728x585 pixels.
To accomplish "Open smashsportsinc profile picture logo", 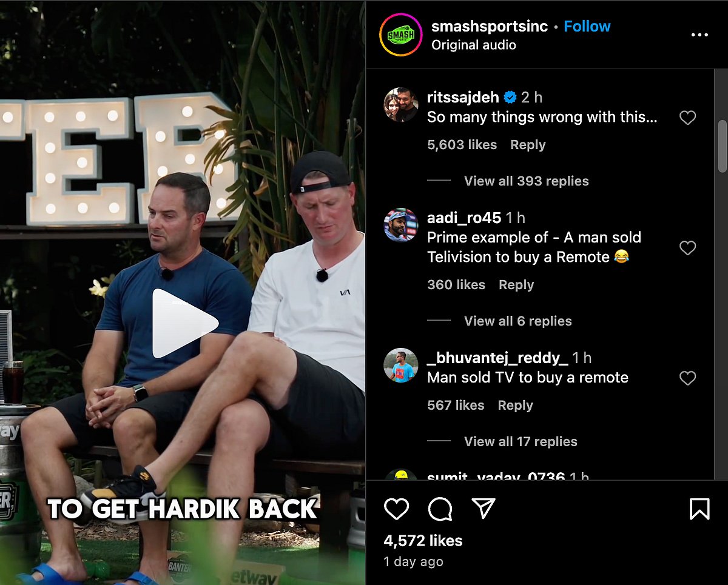I will tap(400, 35).
